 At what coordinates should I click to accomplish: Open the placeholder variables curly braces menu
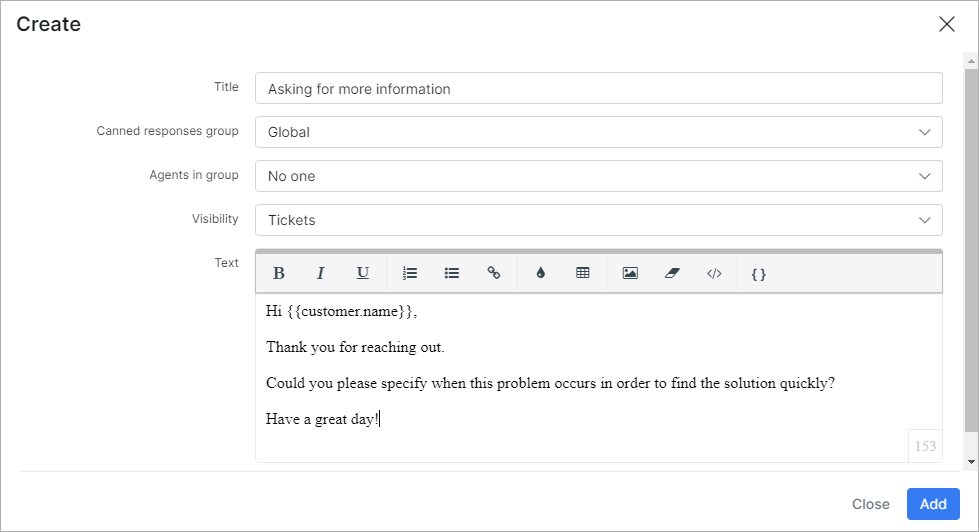tap(759, 273)
